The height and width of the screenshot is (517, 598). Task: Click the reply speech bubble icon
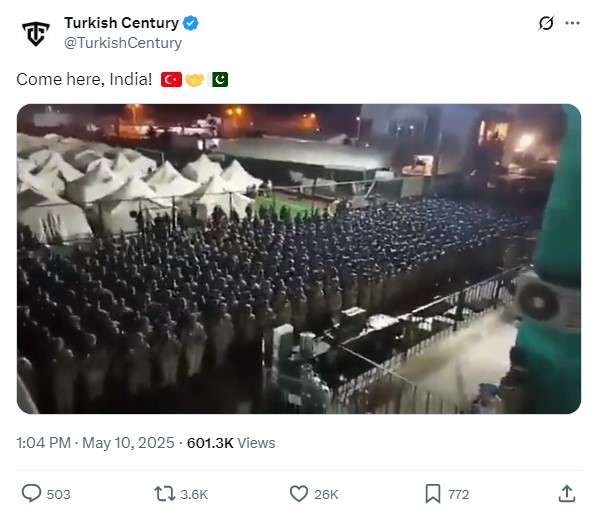[31, 494]
